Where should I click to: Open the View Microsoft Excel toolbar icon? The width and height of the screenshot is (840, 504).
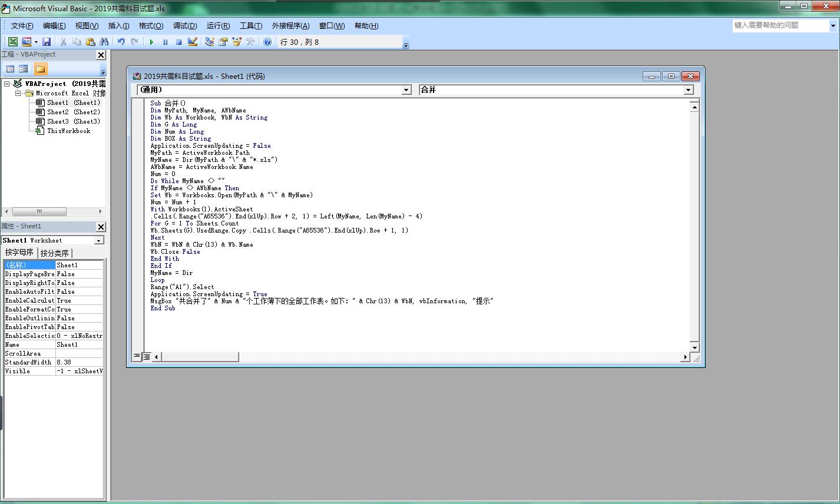12,42
